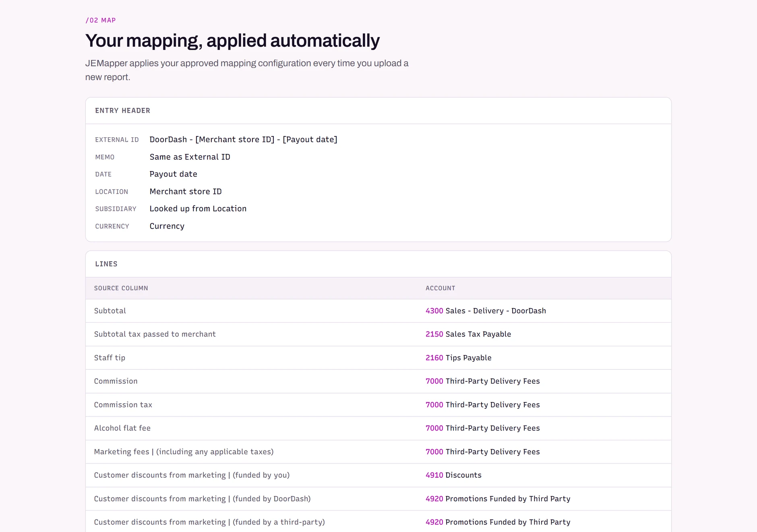The width and height of the screenshot is (757, 532).
Task: Click 'Customer discounts from marketing | (funded by you)'
Action: pos(192,475)
